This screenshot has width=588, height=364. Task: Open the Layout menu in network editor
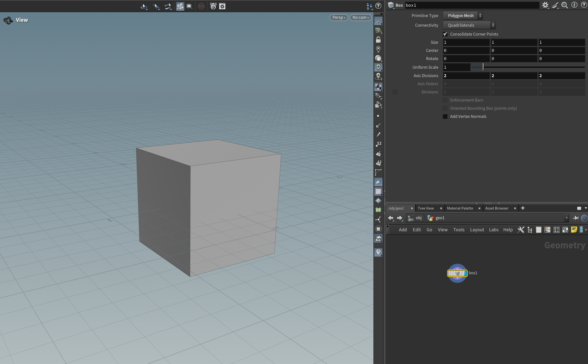pyautogui.click(x=477, y=230)
